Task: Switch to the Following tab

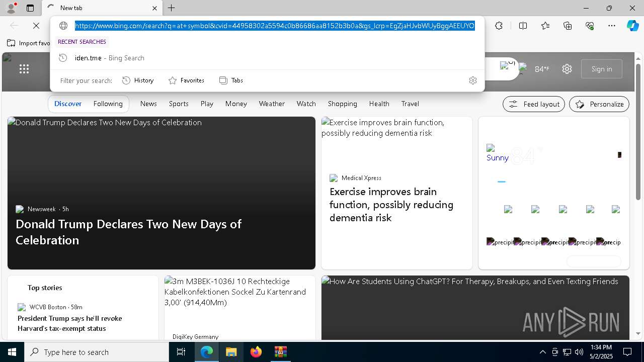Action: click(x=108, y=104)
